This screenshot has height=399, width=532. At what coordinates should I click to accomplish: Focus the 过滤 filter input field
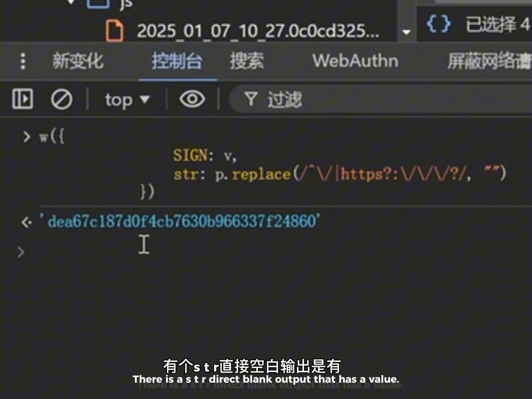point(381,99)
